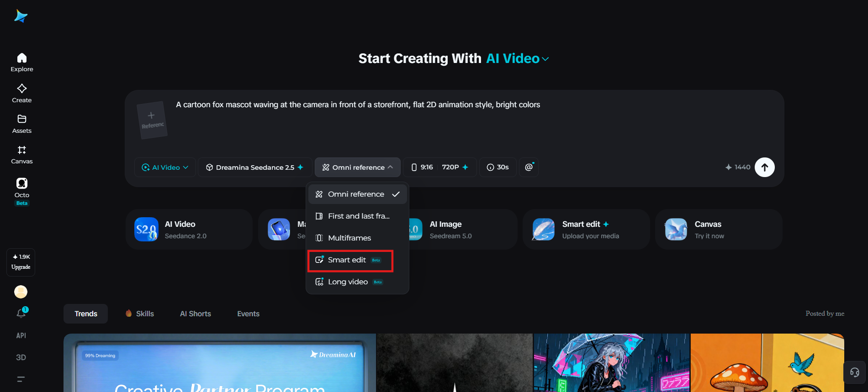Image resolution: width=868 pixels, height=392 pixels.
Task: Open the 3D section
Action: tap(21, 357)
